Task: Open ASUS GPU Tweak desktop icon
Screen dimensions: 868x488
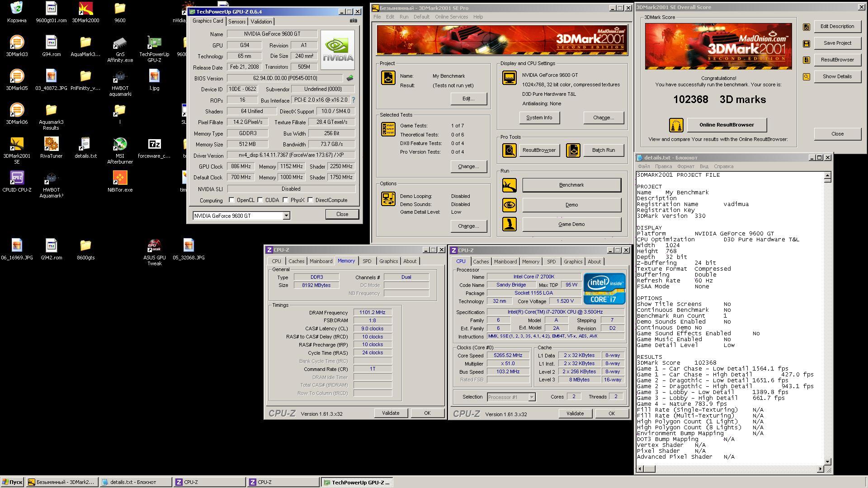Action: click(x=154, y=252)
